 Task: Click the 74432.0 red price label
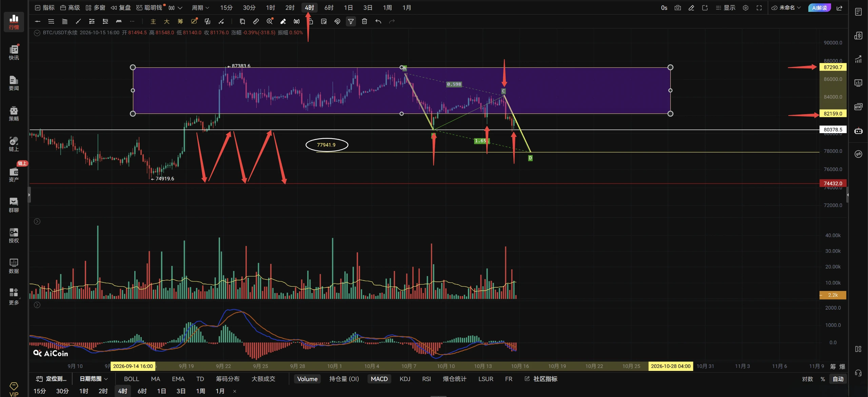click(x=833, y=183)
